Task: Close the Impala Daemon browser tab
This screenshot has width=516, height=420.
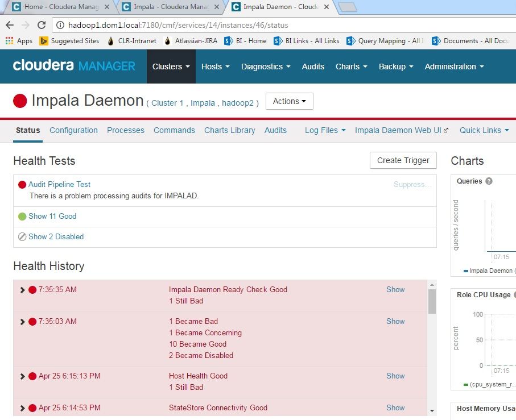Action: click(x=327, y=7)
